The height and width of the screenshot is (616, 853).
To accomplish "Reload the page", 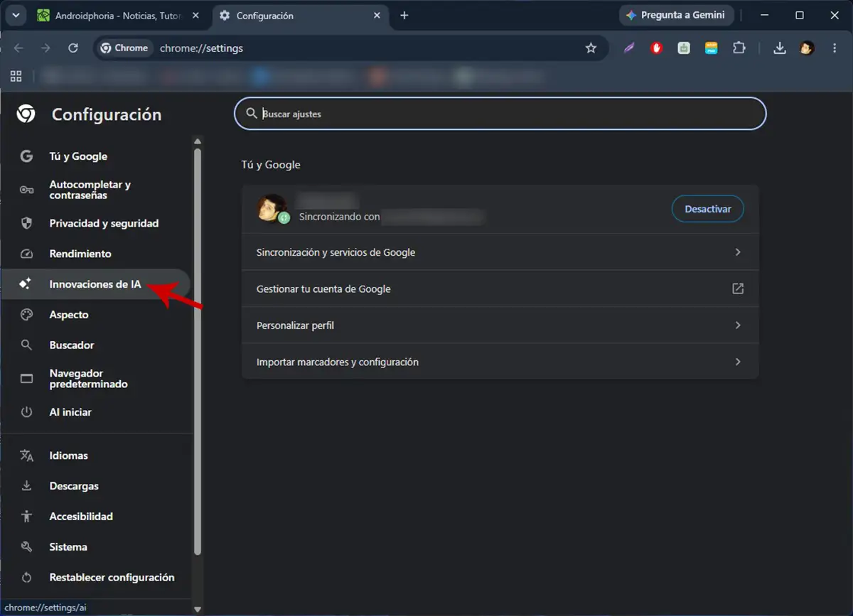I will pos(73,48).
